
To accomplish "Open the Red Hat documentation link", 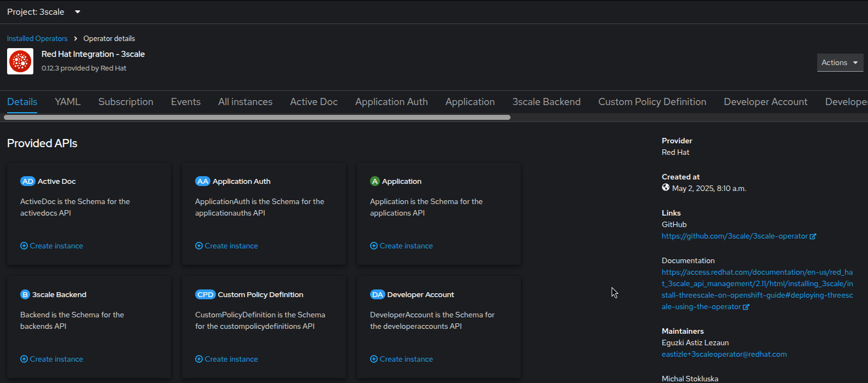I will coord(757,289).
